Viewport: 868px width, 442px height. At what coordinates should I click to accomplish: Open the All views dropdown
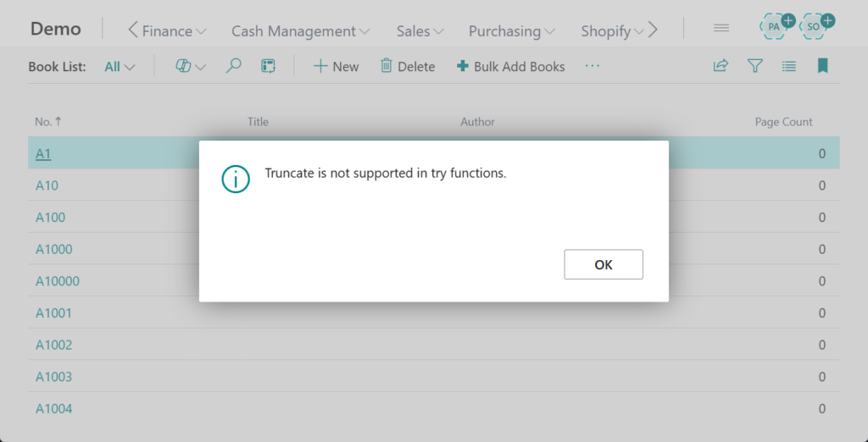(x=120, y=66)
